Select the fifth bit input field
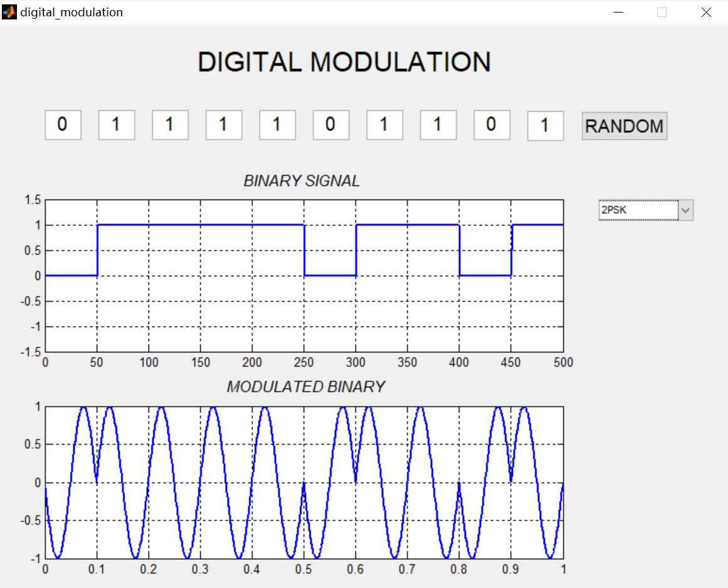This screenshot has width=728, height=588. click(278, 125)
